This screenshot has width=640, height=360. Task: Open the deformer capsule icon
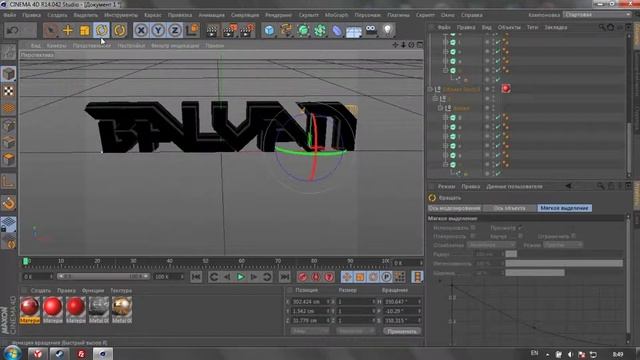[337, 30]
